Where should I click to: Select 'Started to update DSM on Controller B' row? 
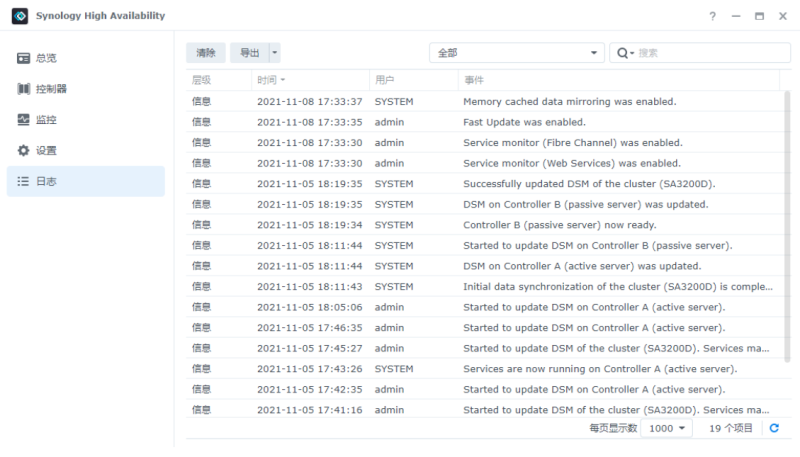click(485, 245)
